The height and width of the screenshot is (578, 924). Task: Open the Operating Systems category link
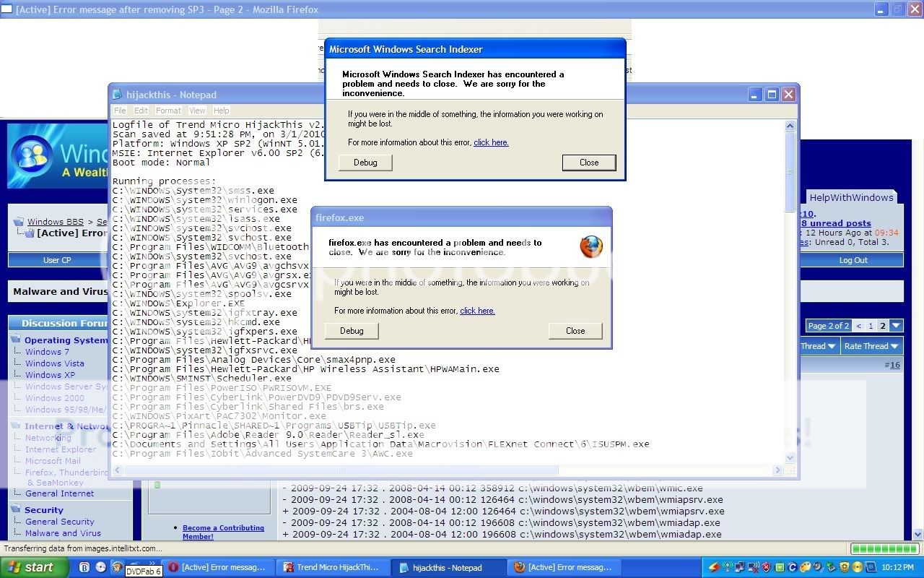tap(66, 340)
